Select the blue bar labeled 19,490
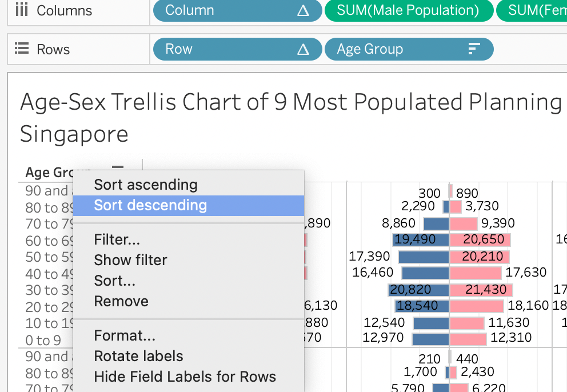Image resolution: width=567 pixels, height=392 pixels. (421, 240)
